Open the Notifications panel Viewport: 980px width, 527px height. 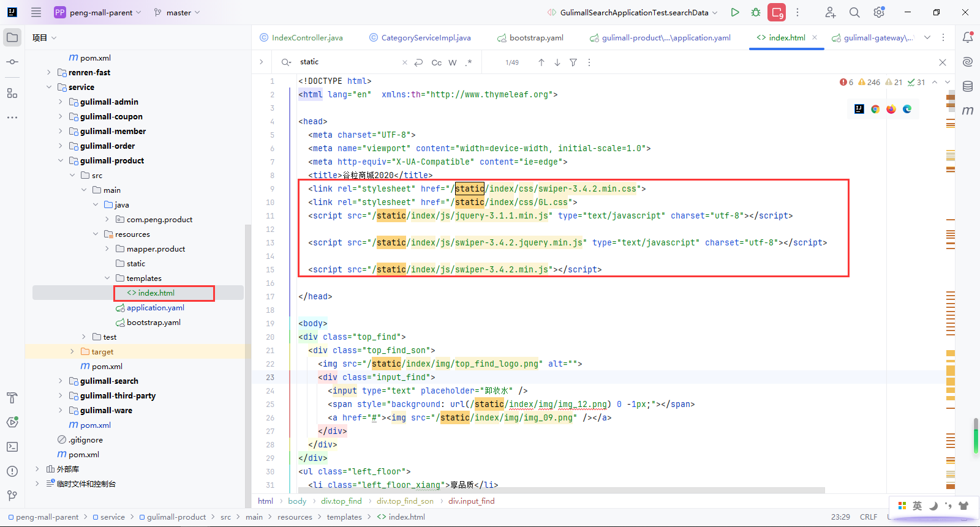point(968,37)
